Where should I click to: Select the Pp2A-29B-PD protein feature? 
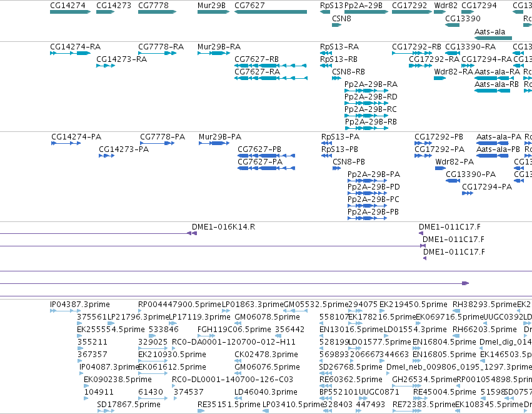[x=367, y=193]
